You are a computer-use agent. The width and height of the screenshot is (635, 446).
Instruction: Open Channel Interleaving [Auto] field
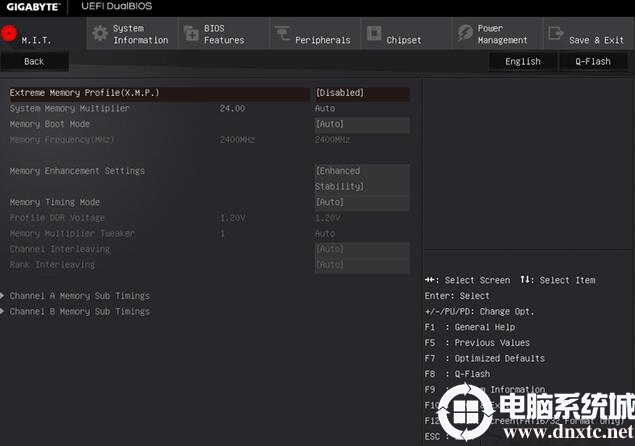[362, 249]
